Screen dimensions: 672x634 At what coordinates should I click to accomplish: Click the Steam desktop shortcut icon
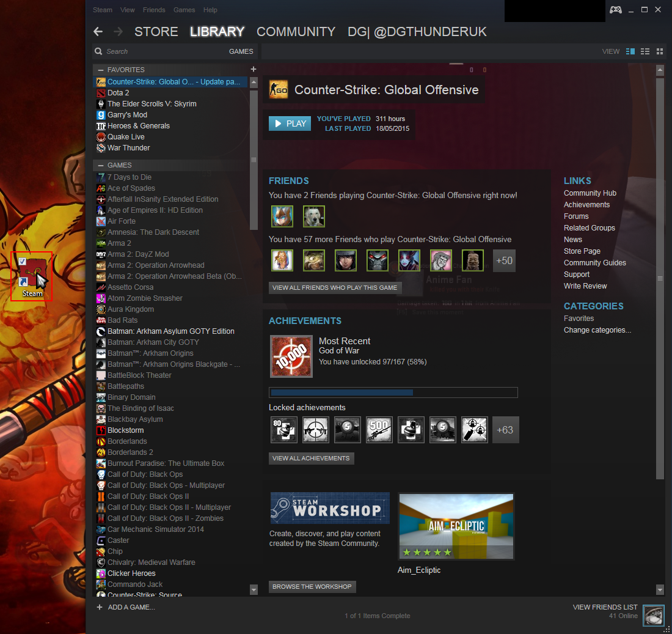(x=32, y=273)
